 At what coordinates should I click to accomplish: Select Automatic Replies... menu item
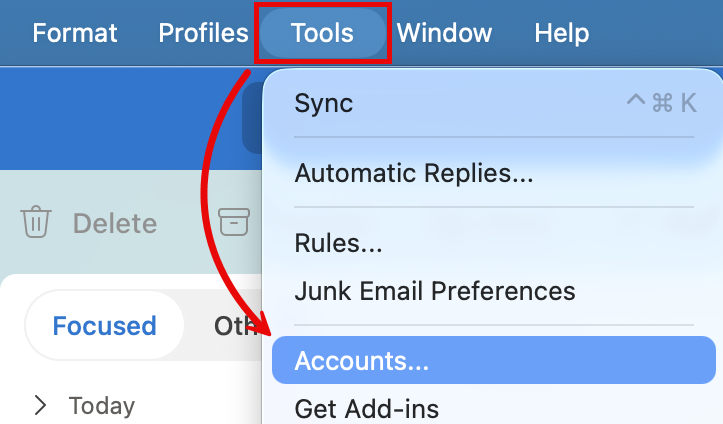[x=413, y=173]
